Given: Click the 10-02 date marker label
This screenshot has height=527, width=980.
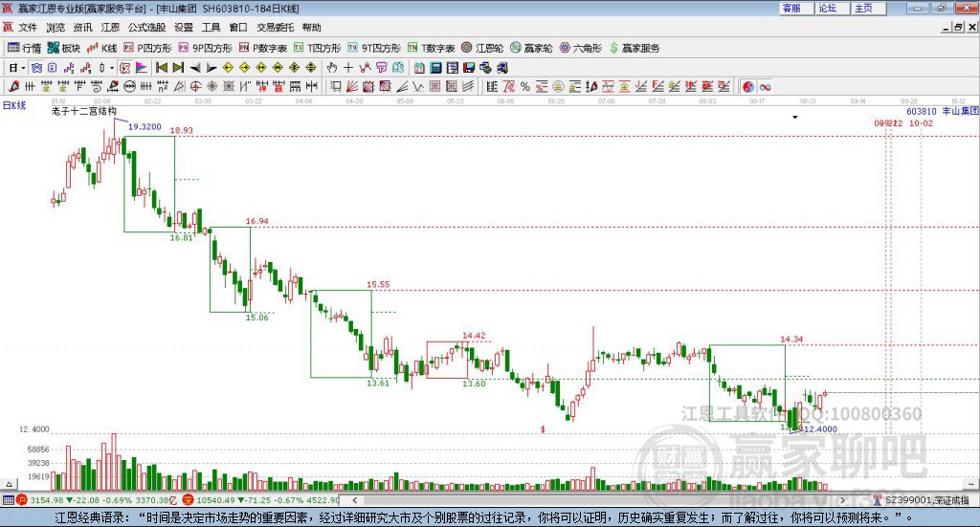Looking at the screenshot, I should tap(921, 123).
